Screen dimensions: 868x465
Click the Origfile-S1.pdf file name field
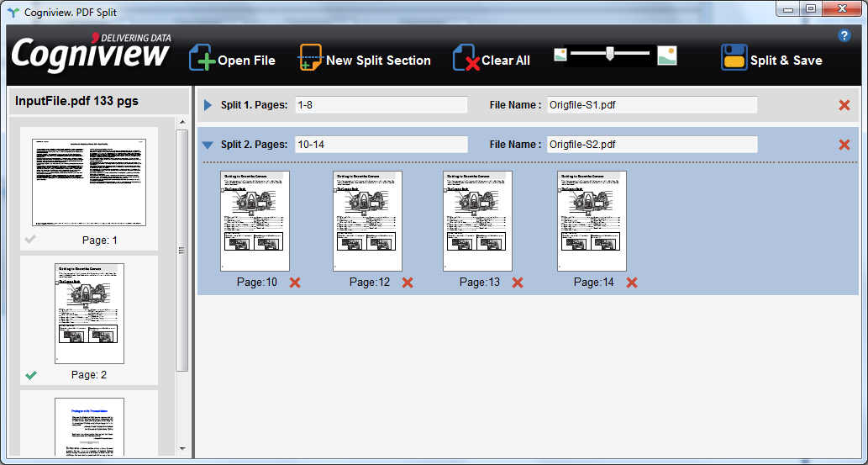coord(652,105)
